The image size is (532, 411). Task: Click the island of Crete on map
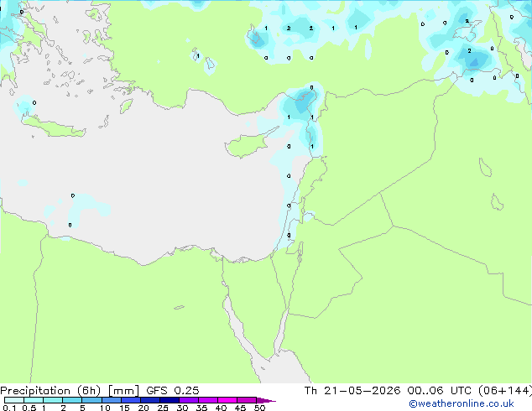click(x=55, y=127)
